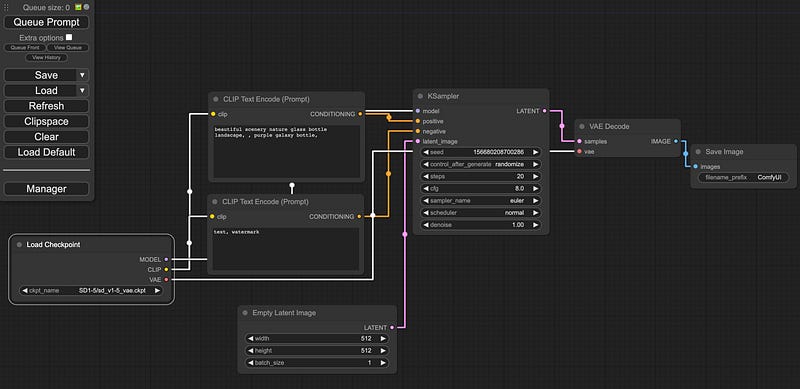Open the Load button dropdown arrow
Image resolution: width=800 pixels, height=389 pixels.
[82, 90]
